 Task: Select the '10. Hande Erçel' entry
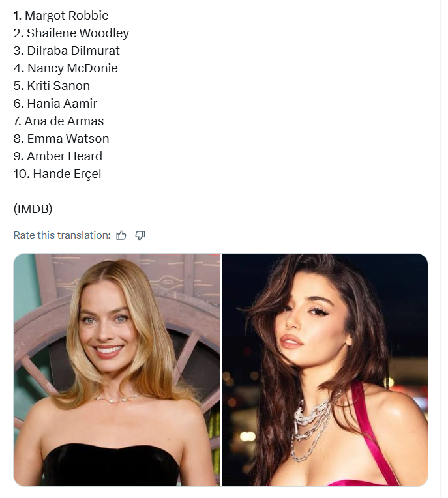pyautogui.click(x=57, y=173)
